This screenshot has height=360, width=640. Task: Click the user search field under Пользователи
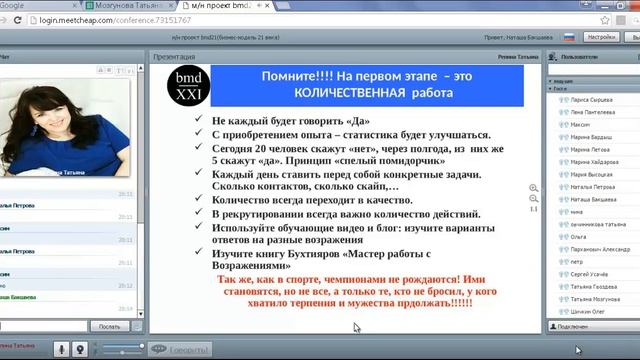click(594, 70)
